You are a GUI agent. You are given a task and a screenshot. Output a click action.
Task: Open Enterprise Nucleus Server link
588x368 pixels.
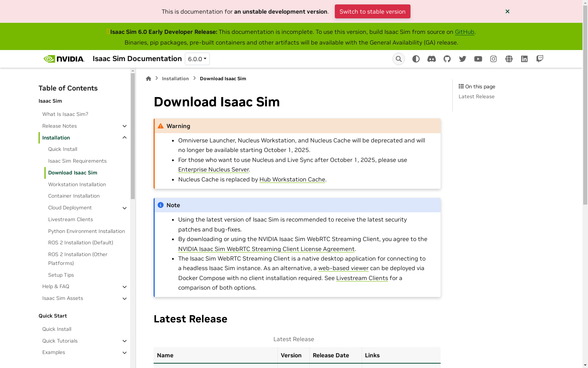point(214,170)
